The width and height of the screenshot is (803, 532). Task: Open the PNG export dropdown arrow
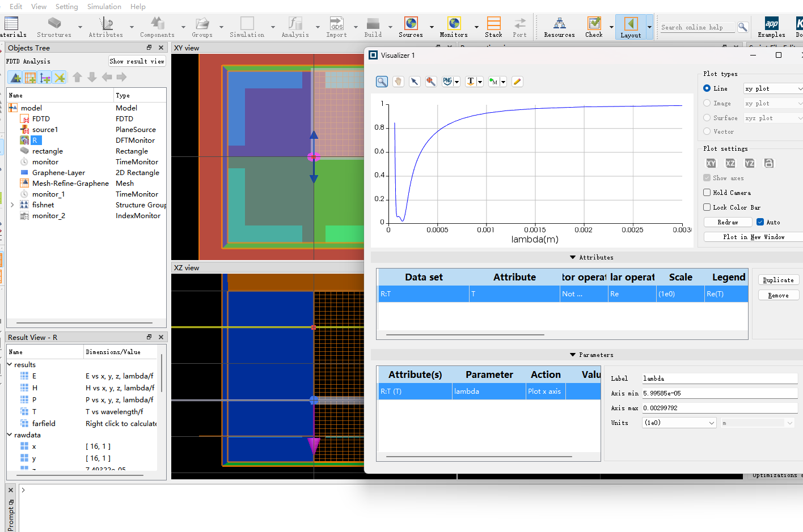tap(457, 82)
